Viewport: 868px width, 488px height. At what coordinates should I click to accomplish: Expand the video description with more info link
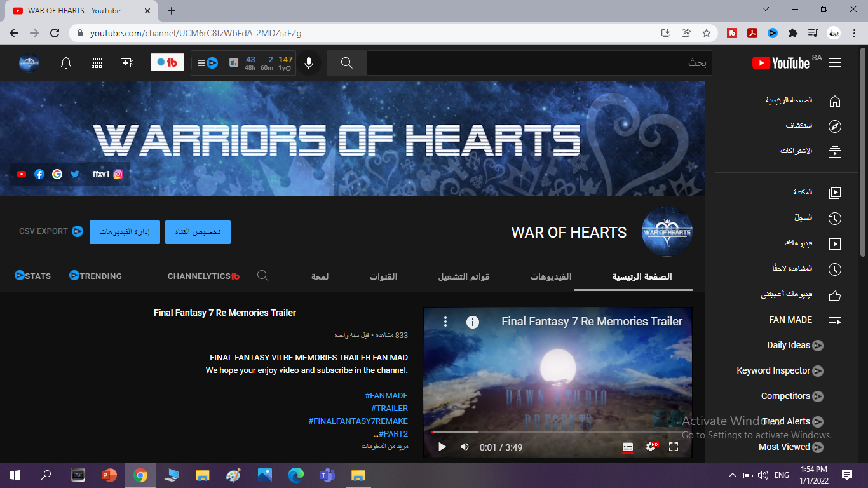[385, 446]
